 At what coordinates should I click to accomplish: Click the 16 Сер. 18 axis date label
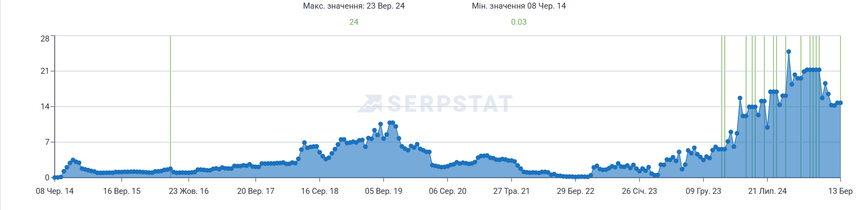point(319,191)
